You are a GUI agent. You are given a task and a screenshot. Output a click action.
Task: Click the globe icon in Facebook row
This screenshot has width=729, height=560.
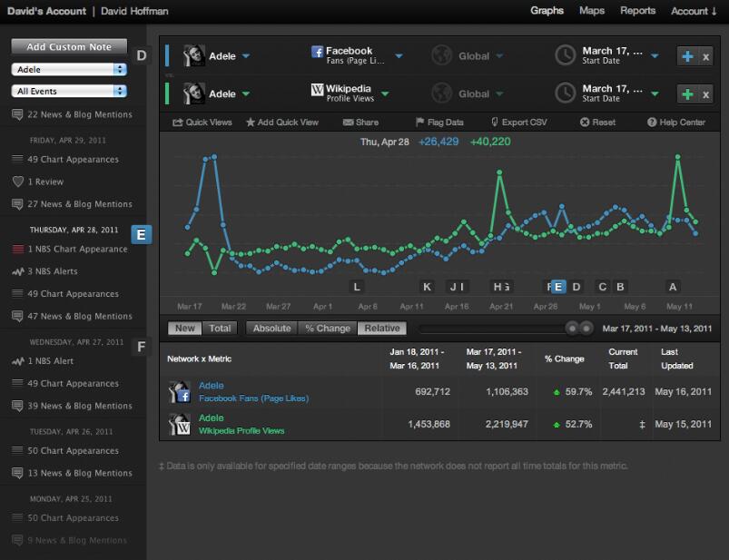(442, 55)
